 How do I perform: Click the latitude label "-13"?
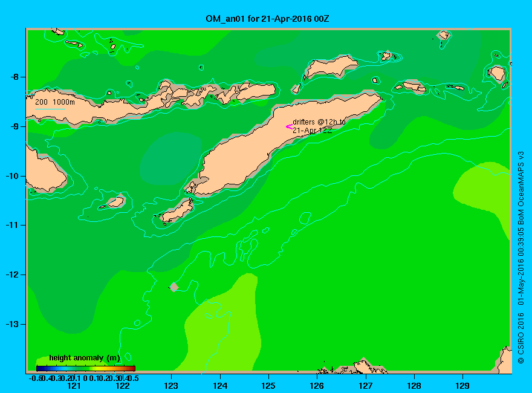(12, 324)
